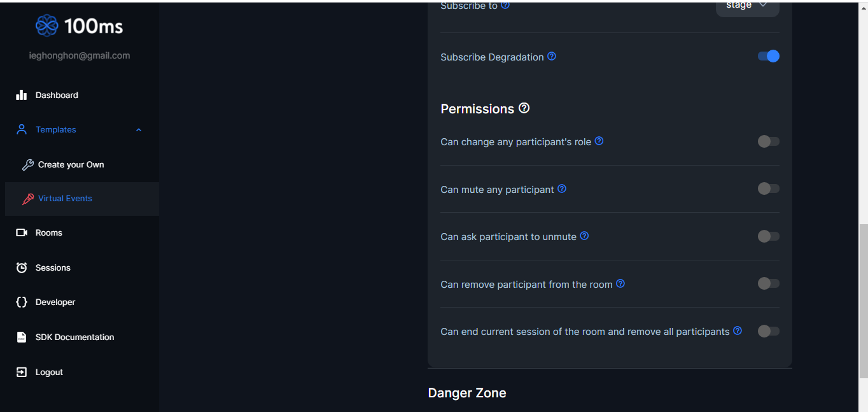The height and width of the screenshot is (412, 868).
Task: Click the Templates person icon
Action: point(21,129)
